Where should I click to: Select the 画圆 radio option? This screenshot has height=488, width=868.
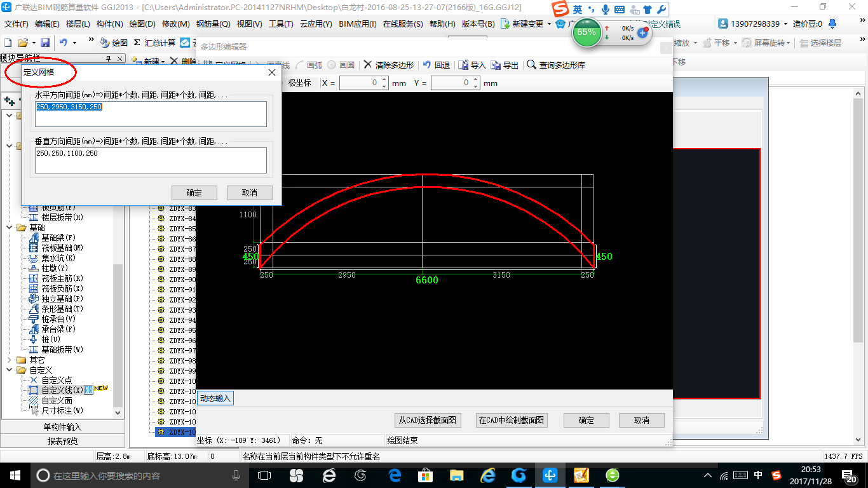[341, 65]
